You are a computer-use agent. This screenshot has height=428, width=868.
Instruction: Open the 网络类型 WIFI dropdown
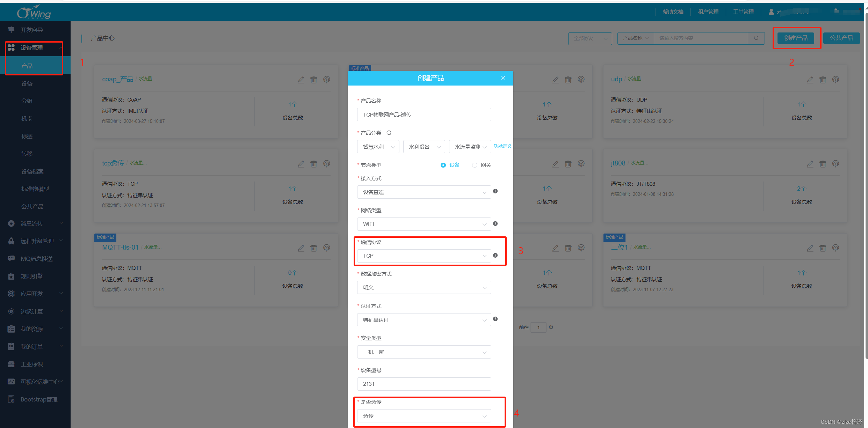tap(424, 224)
